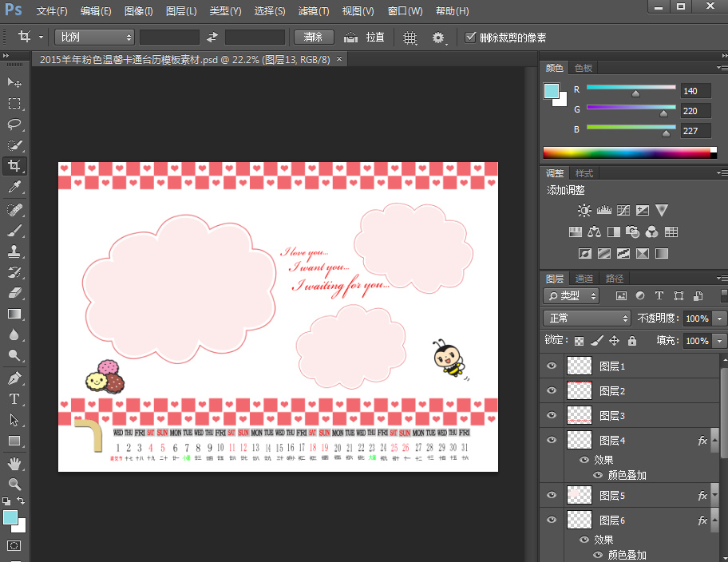Select the Eyedropper tool

click(14, 188)
